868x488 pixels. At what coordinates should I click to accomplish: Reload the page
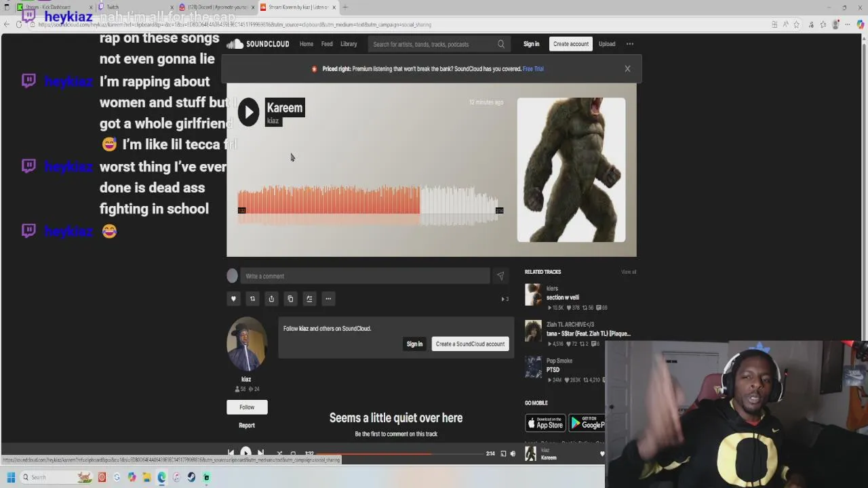[x=19, y=24]
